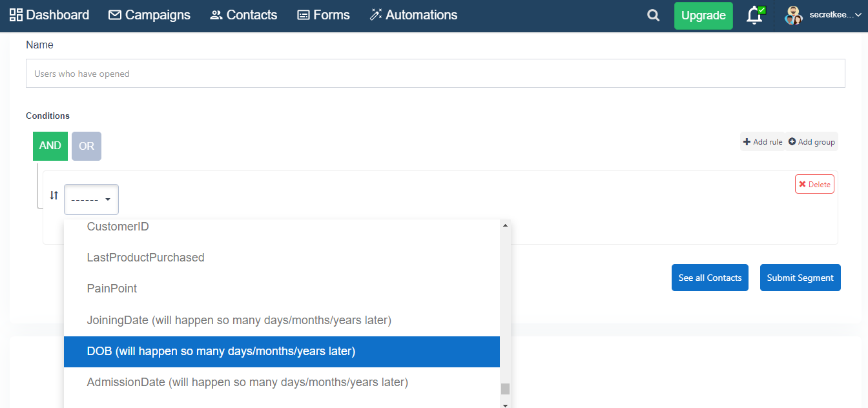The image size is (868, 408).
Task: Click the Automations magic wand icon
Action: (376, 15)
